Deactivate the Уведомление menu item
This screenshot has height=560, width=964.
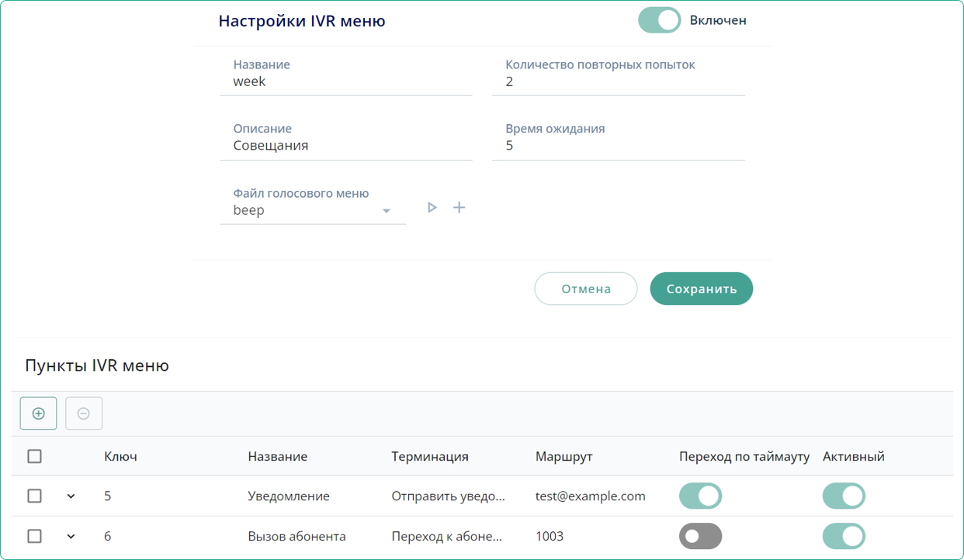[844, 496]
